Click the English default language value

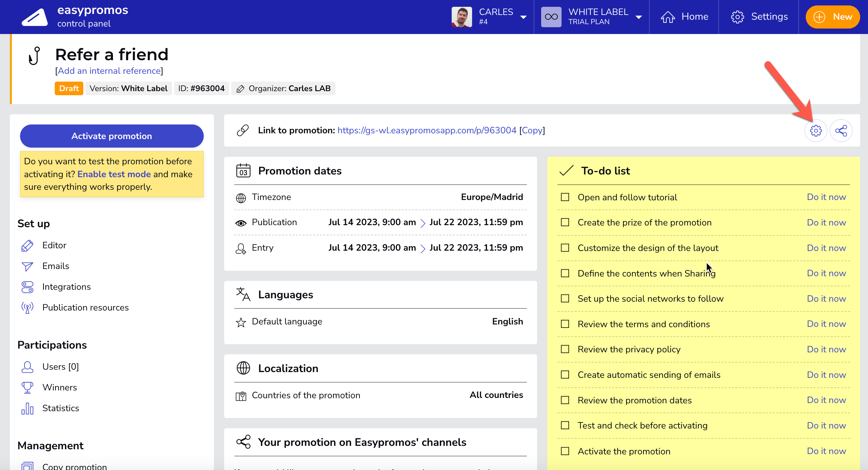click(x=507, y=322)
